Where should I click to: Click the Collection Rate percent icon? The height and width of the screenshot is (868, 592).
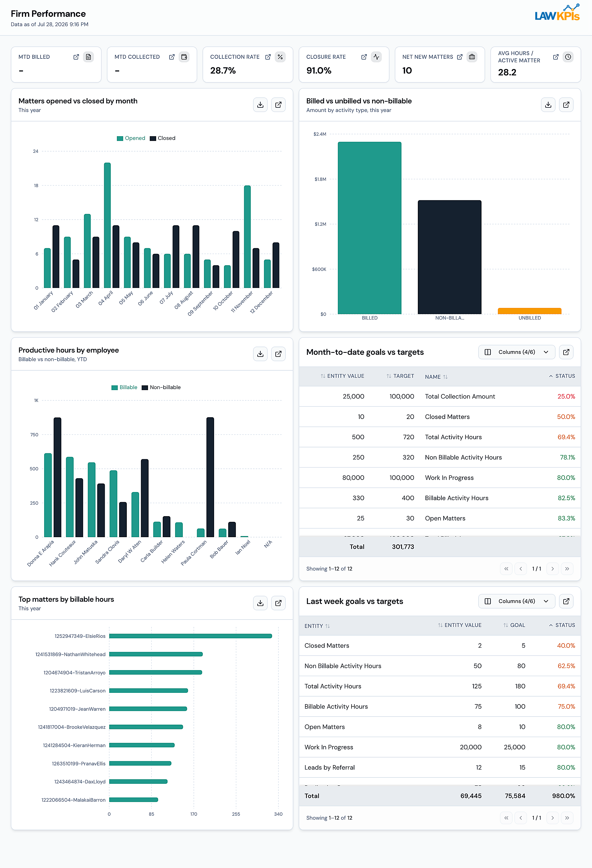[x=280, y=57]
